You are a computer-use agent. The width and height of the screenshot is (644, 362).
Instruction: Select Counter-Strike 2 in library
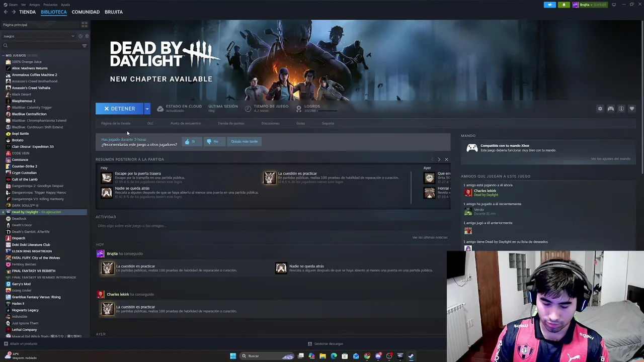click(x=25, y=166)
